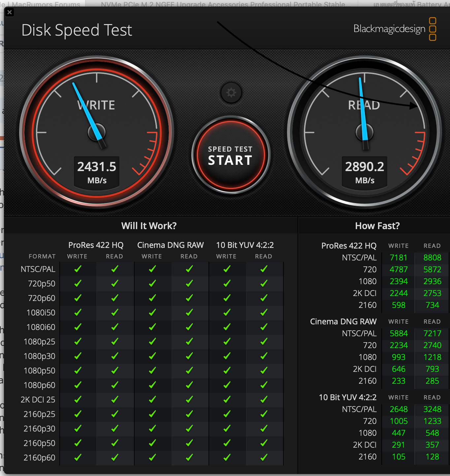The height and width of the screenshot is (476, 450).
Task: Click 10 Bit YUV 2K DCI write value 291
Action: (x=399, y=445)
